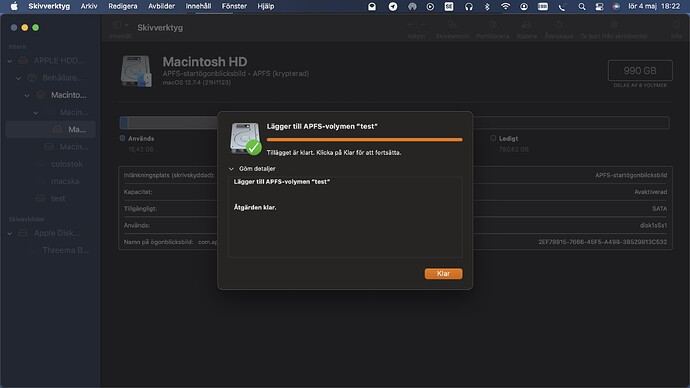This screenshot has width=690, height=388.
Task: Open Spotlight search magnifier icon
Action: click(582, 6)
